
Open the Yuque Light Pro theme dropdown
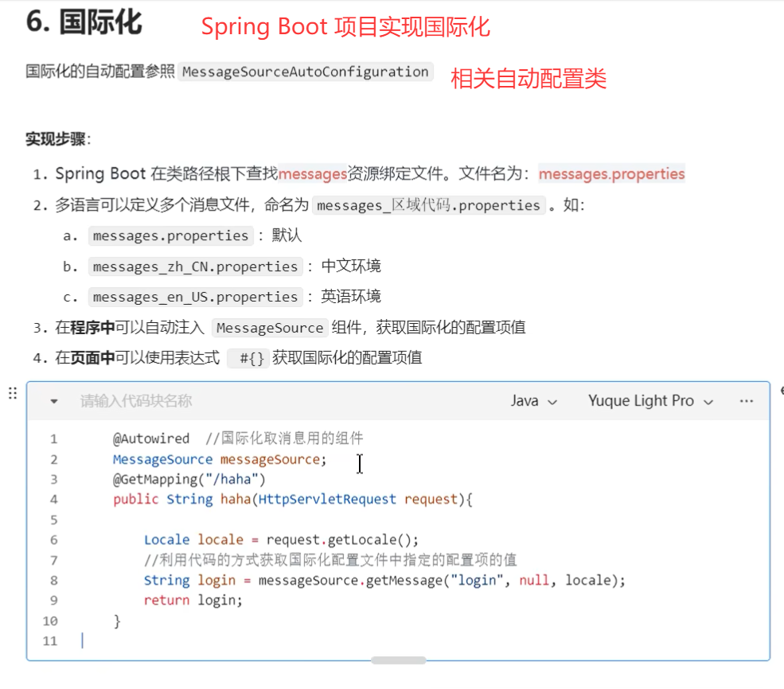[x=650, y=401]
